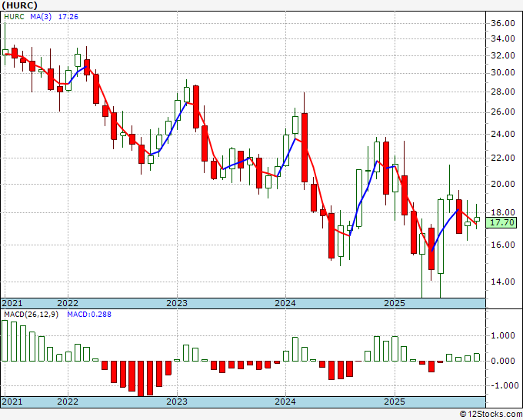Click the 1.000 MACD axis label
Screen dimensions: 523x420
tap(503, 336)
